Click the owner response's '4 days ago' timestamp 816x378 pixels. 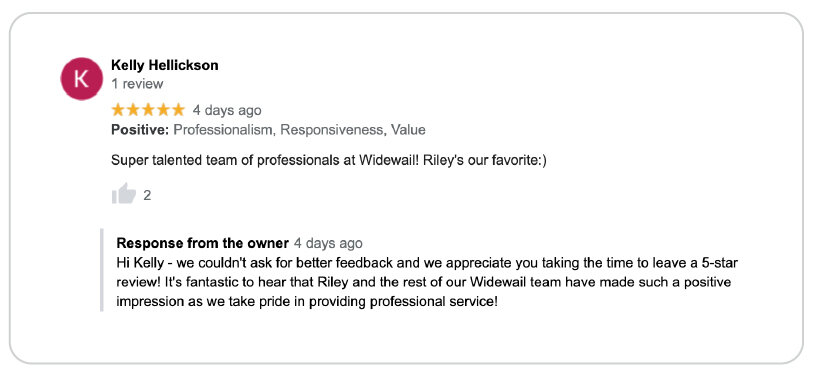point(328,243)
